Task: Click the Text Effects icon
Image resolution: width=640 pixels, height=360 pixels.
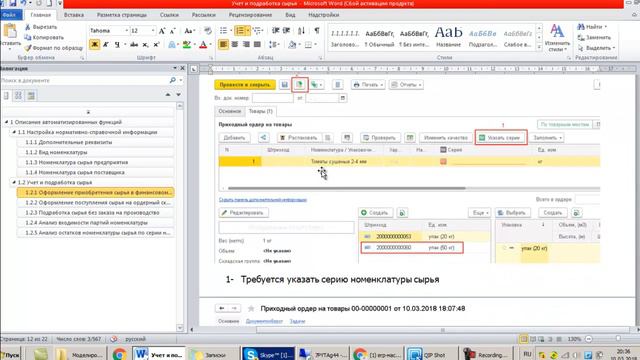Action: pos(172,44)
